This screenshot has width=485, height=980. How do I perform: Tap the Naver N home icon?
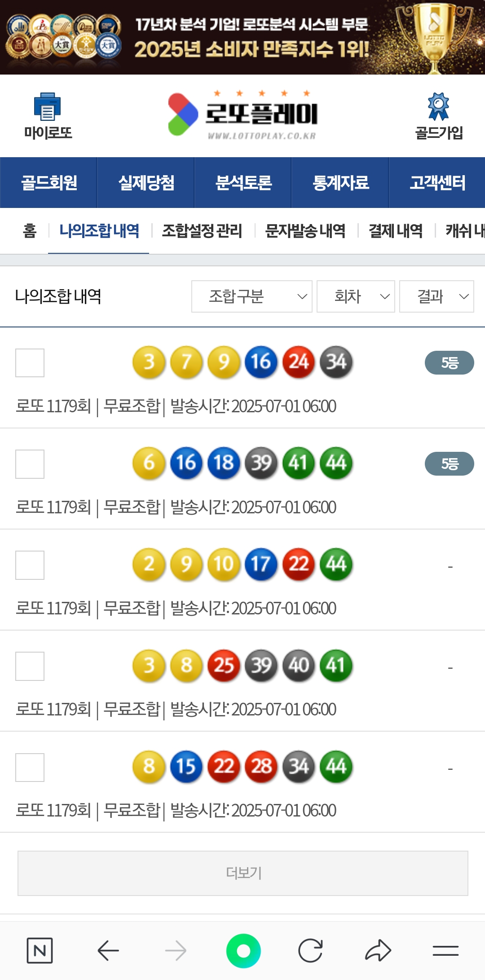click(40, 950)
